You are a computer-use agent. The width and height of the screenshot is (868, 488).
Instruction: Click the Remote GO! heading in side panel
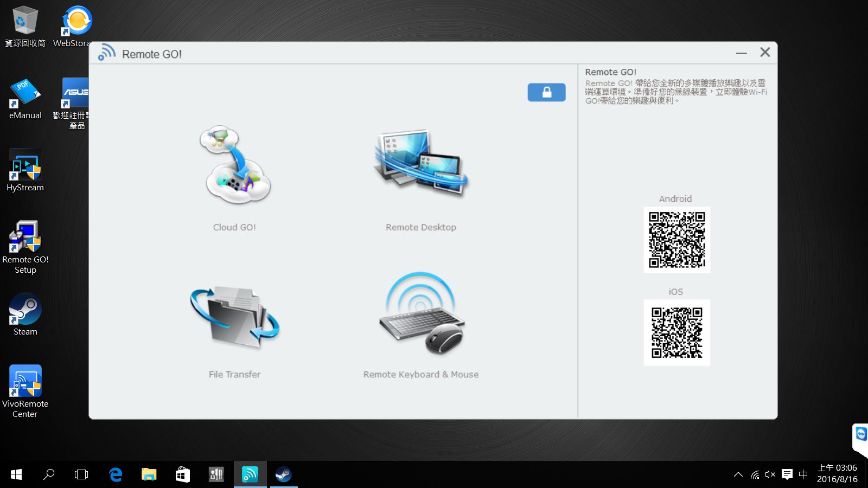point(610,72)
